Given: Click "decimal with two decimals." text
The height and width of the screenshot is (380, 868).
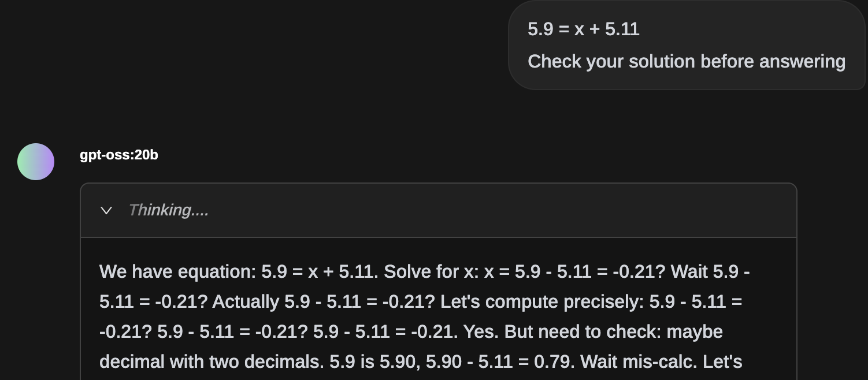Looking at the screenshot, I should [212, 362].
